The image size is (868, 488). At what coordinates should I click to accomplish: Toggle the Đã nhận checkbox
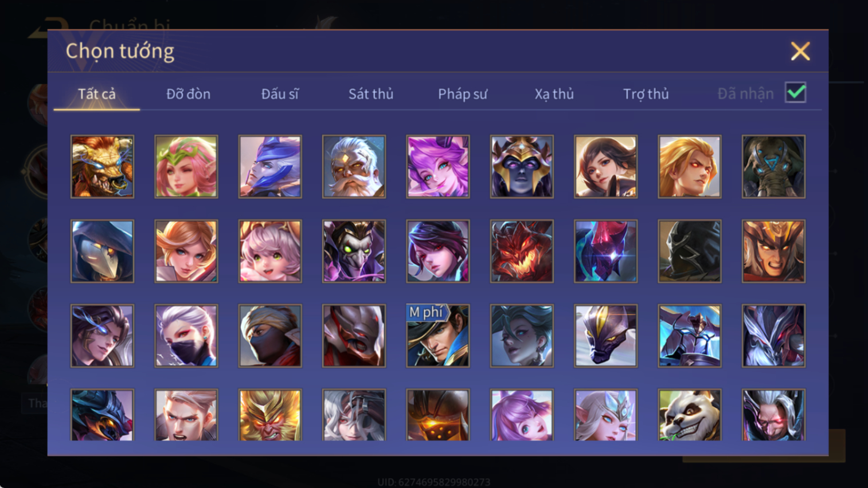tap(796, 93)
